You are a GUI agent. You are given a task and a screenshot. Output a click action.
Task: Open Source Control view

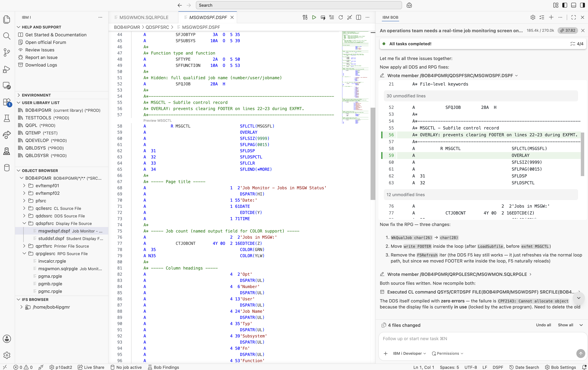click(x=7, y=52)
